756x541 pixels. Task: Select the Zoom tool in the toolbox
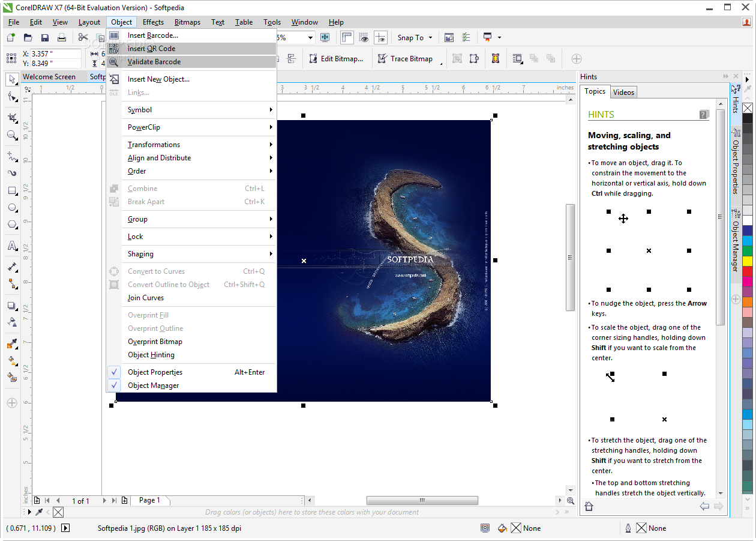coord(12,135)
